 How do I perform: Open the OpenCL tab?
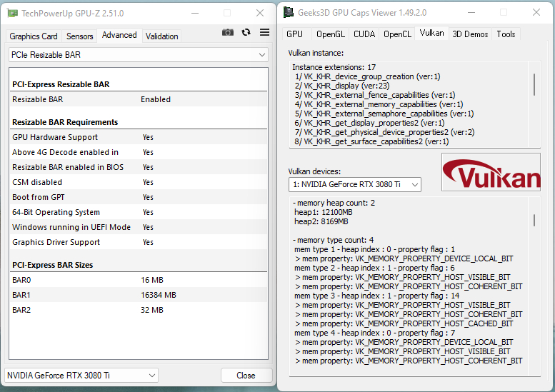pos(397,34)
